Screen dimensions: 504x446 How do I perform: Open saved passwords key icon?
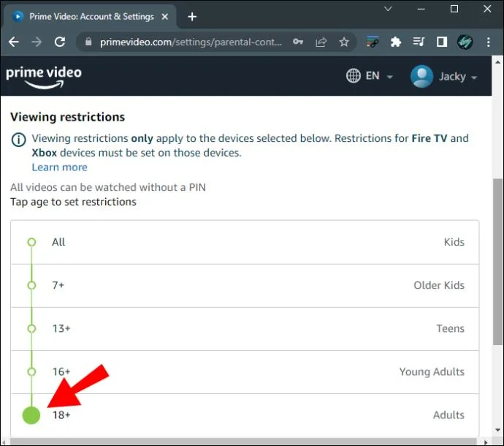click(298, 42)
